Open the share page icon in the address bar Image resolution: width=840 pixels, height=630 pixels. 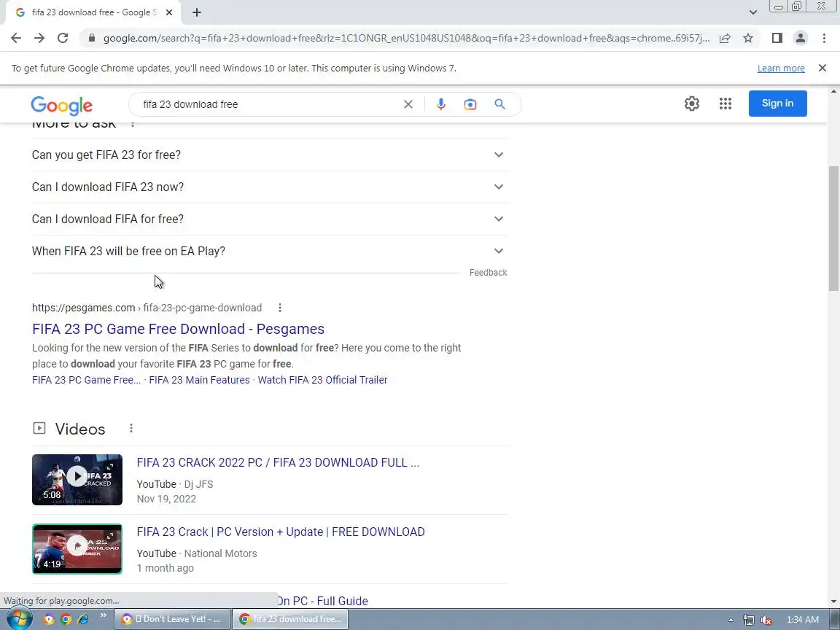coord(725,38)
